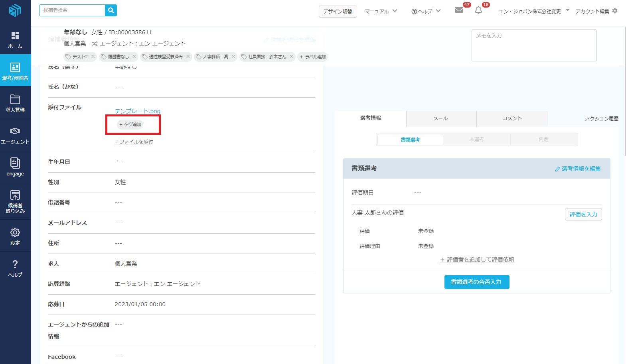
Task: Switch to the メール tab
Action: coord(441,118)
